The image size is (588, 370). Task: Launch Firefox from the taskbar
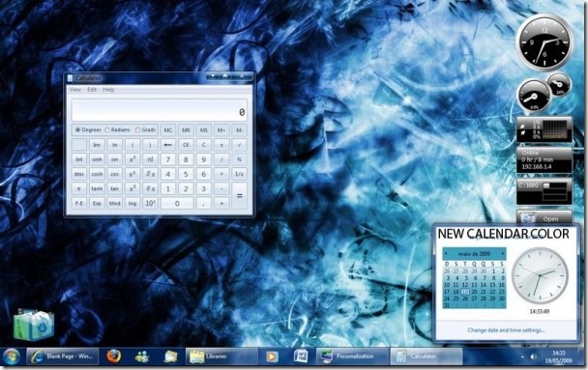click(113, 356)
